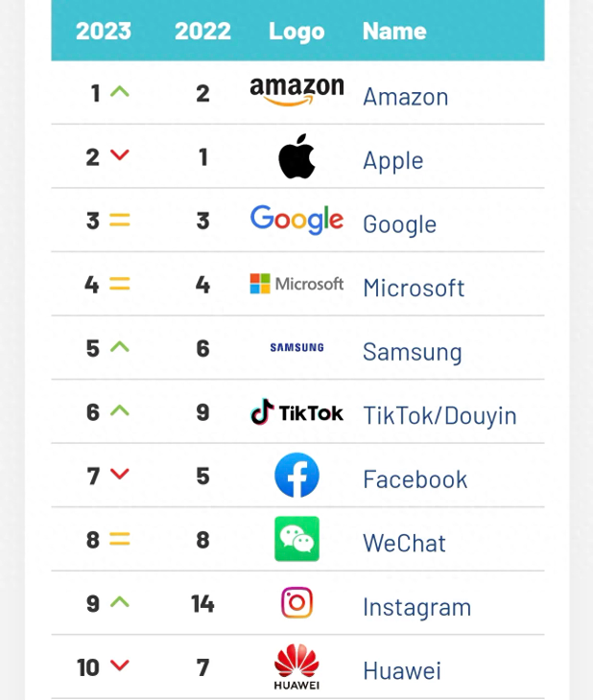The width and height of the screenshot is (593, 700).
Task: Click the red down arrow beside rank 2
Action: click(120, 155)
